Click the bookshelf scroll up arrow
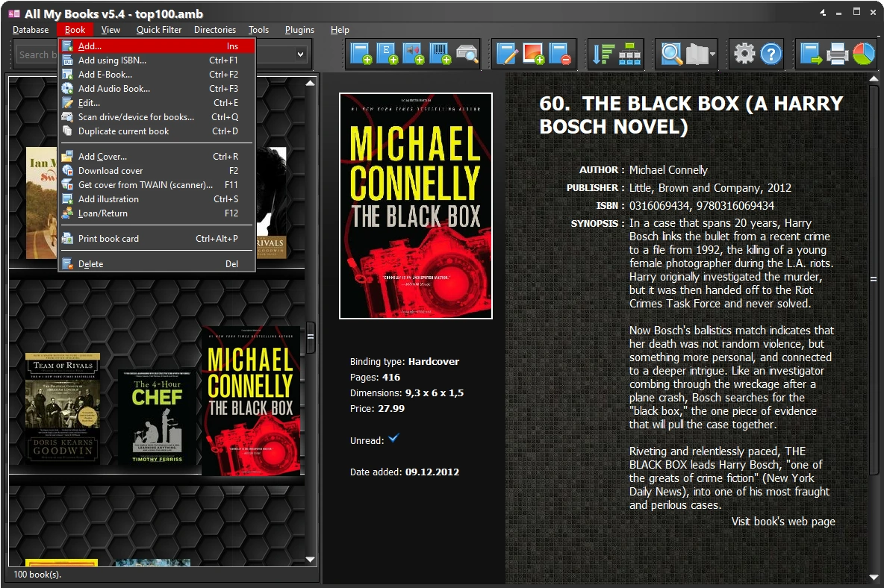This screenshot has width=884, height=588. pyautogui.click(x=310, y=83)
